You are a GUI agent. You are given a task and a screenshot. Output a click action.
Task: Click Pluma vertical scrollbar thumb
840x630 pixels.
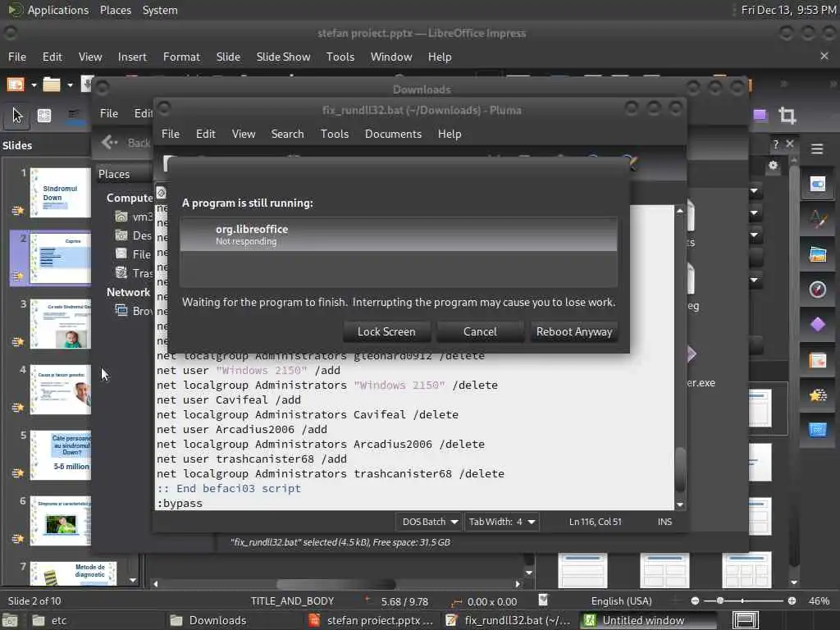(680, 469)
